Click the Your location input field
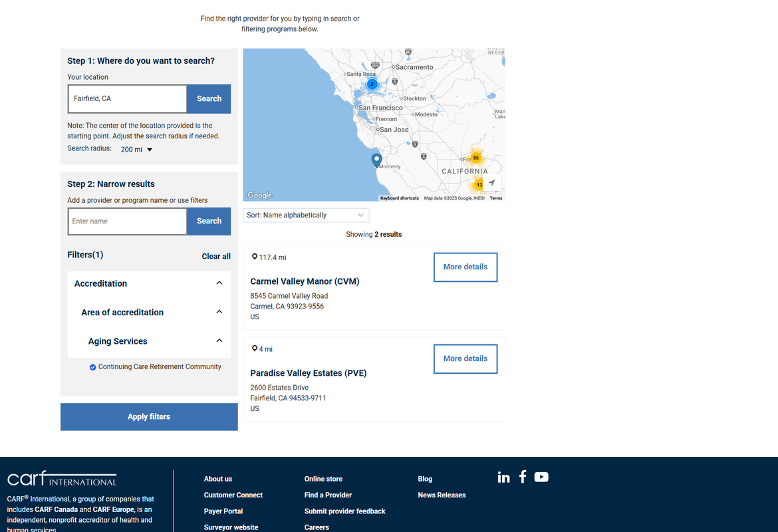 [x=128, y=99]
